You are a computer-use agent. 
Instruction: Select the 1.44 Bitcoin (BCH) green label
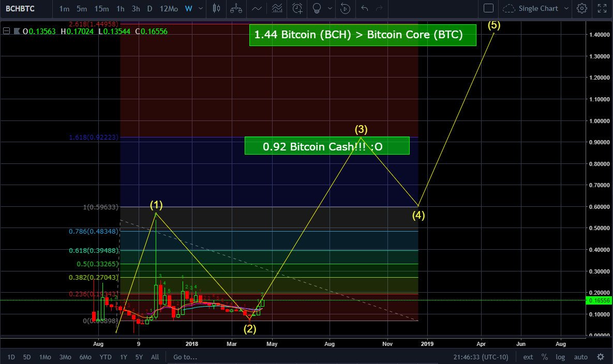tap(363, 35)
